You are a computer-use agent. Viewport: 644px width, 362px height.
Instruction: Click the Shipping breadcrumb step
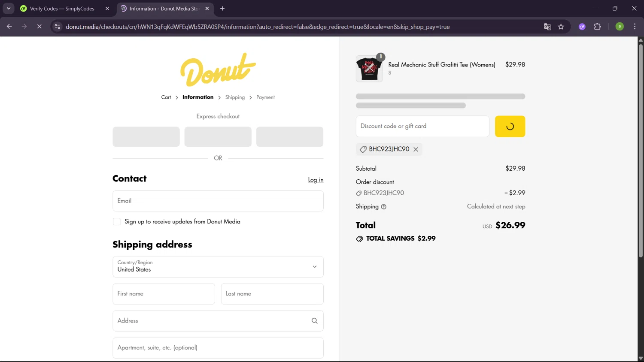(235, 97)
